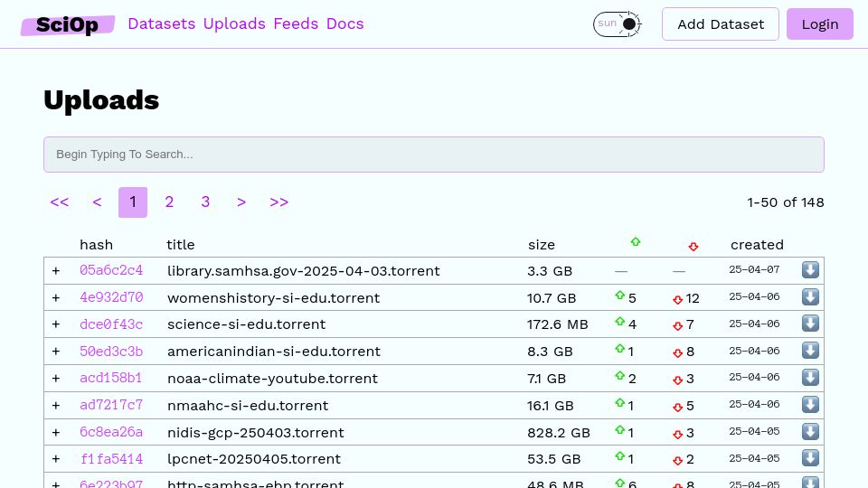Open the Uploads nav item
Screen dimensions: 868x488
234,23
